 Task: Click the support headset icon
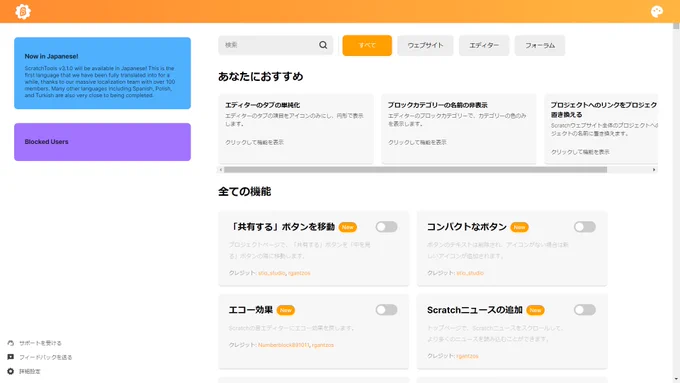click(11, 343)
